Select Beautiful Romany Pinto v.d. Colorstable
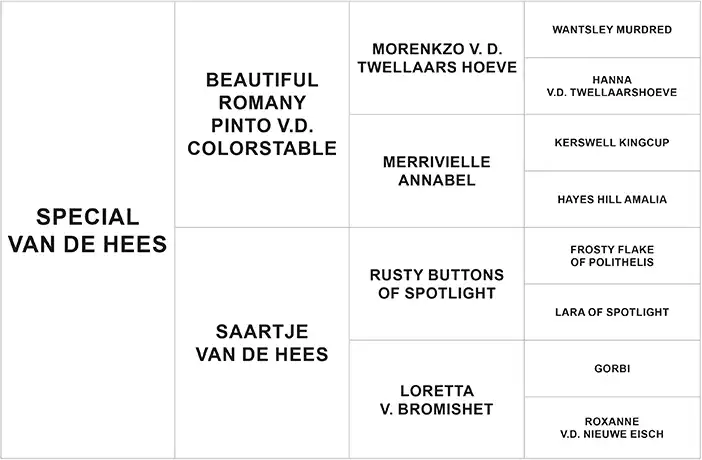702x460 pixels. tap(262, 114)
